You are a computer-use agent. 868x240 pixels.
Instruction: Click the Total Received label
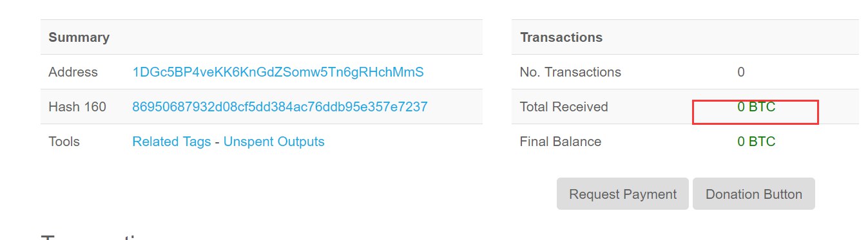(x=563, y=107)
